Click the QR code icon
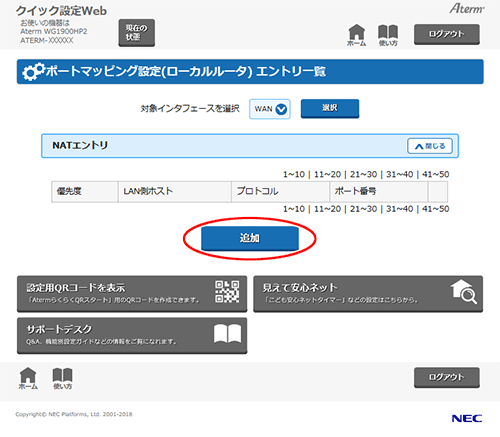 (x=227, y=292)
